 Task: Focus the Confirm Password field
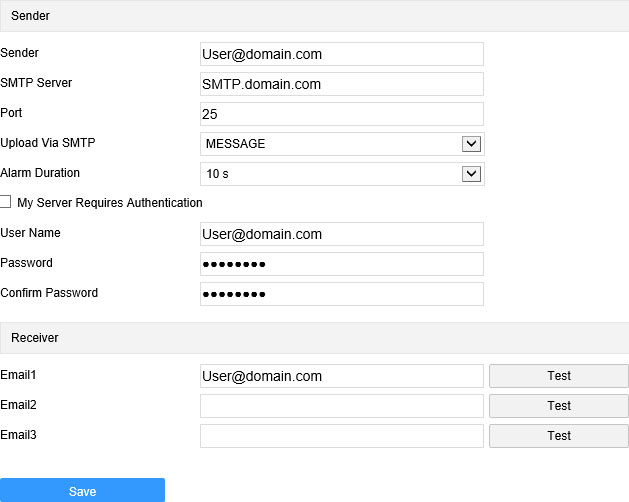coord(342,294)
